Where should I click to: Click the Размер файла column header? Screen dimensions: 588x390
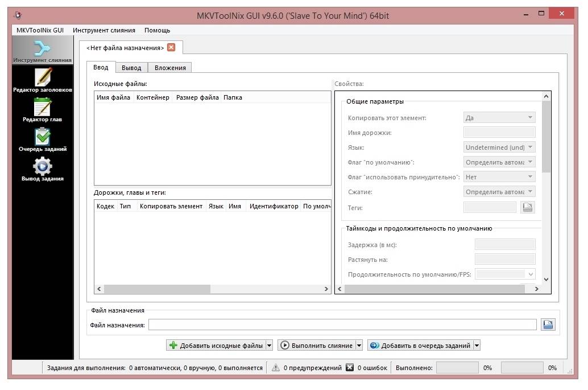click(x=197, y=97)
